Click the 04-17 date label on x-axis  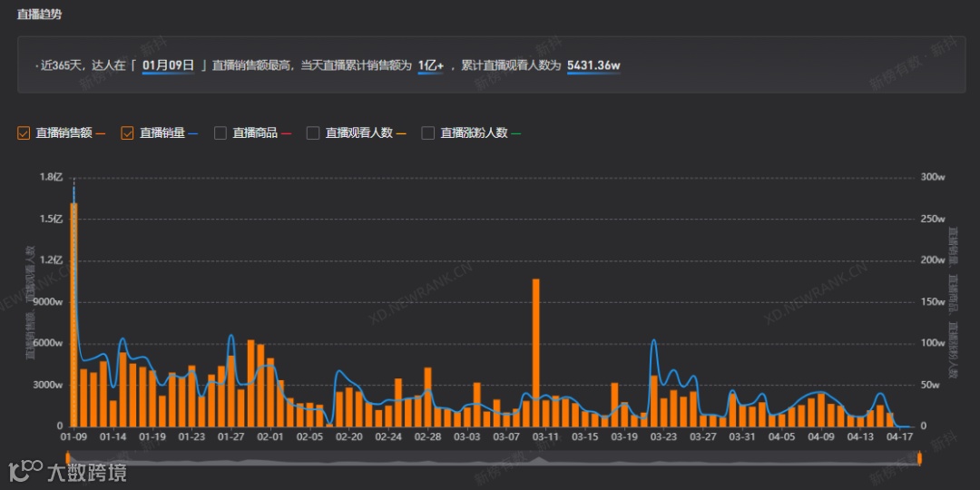tap(900, 437)
